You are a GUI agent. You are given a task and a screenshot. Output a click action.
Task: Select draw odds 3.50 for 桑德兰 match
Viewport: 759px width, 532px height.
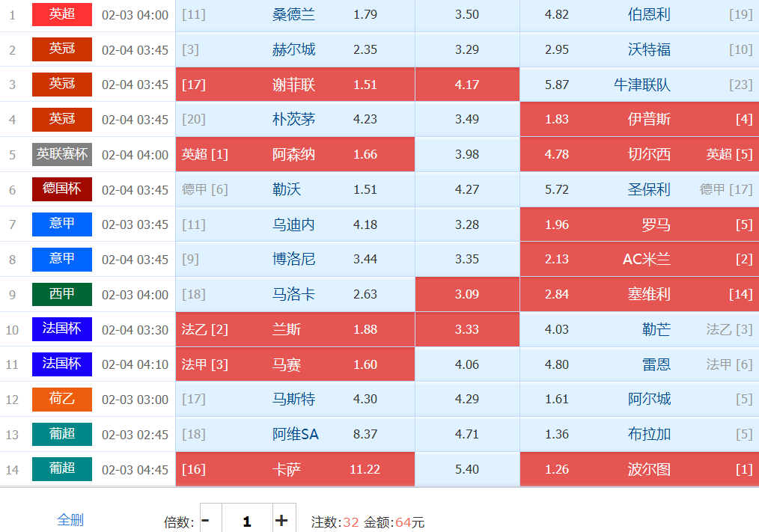click(466, 15)
